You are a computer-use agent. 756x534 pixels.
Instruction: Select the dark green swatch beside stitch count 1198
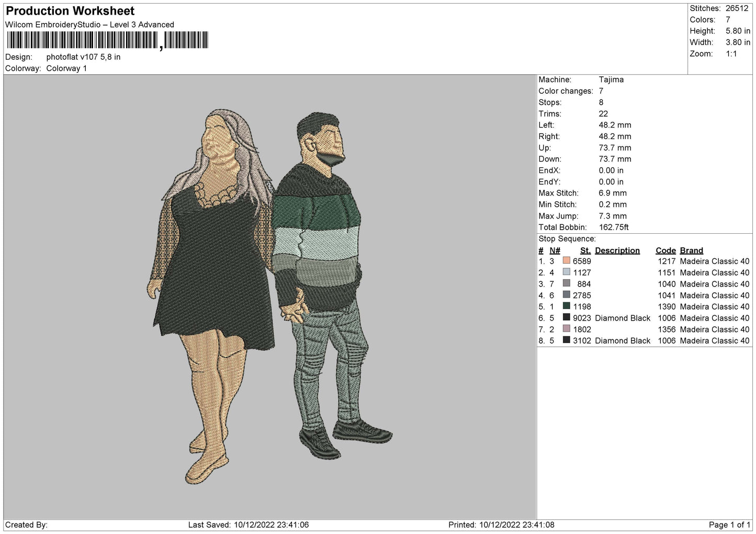(x=566, y=306)
